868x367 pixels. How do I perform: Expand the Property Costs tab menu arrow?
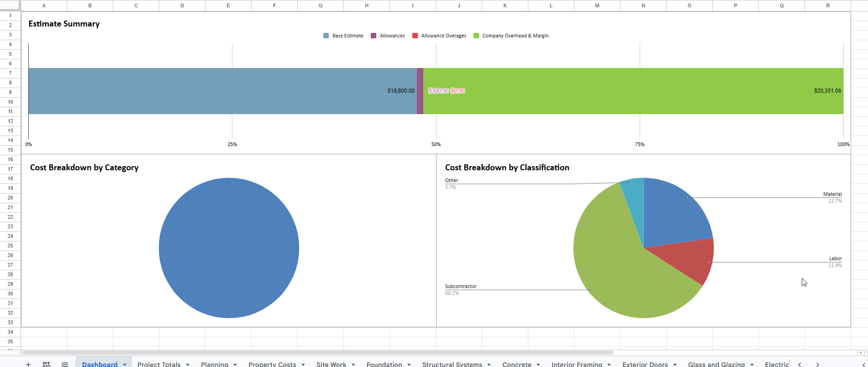303,364
